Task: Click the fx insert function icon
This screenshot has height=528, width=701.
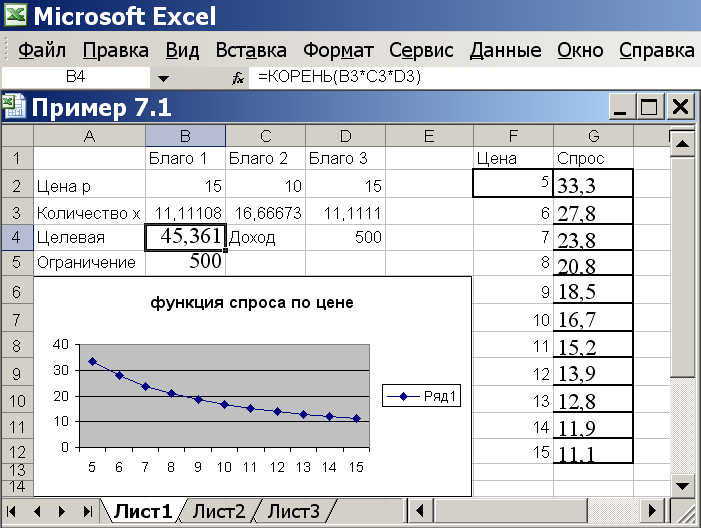Action: point(238,78)
